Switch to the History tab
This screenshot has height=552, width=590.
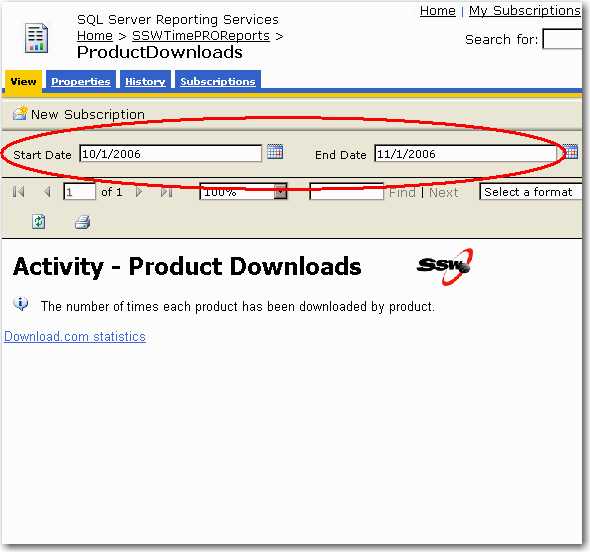click(145, 81)
